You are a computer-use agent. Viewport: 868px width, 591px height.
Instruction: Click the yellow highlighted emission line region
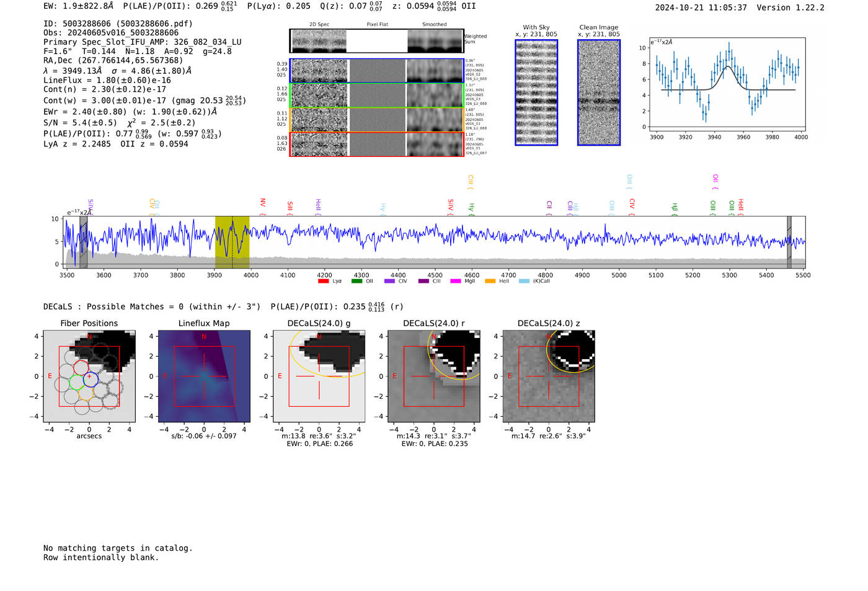pyautogui.click(x=232, y=242)
